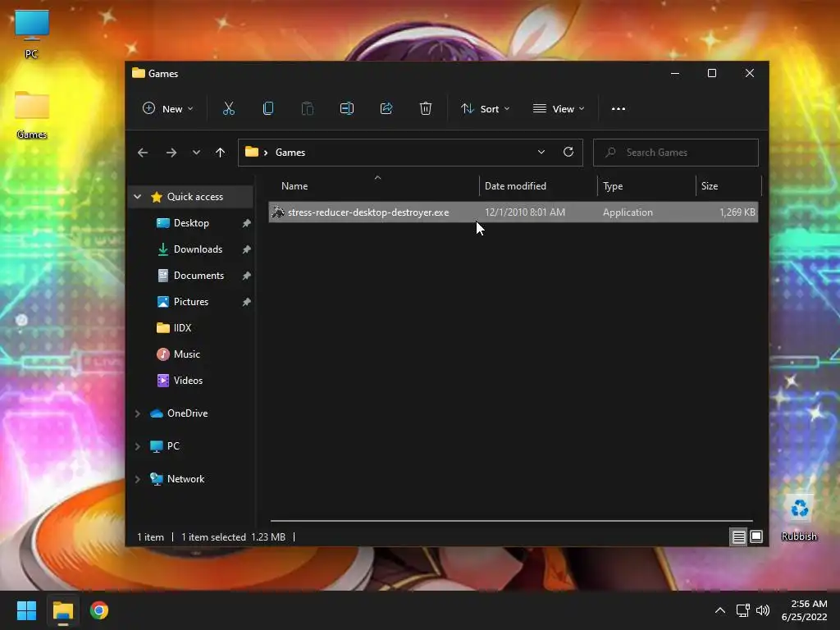Image resolution: width=840 pixels, height=630 pixels.
Task: Click the file name stress-reducer-desktop-destroyer.exe
Action: pyautogui.click(x=368, y=212)
